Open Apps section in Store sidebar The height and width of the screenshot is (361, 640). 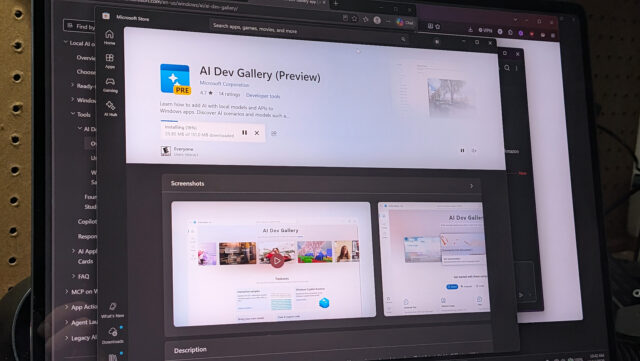110,60
